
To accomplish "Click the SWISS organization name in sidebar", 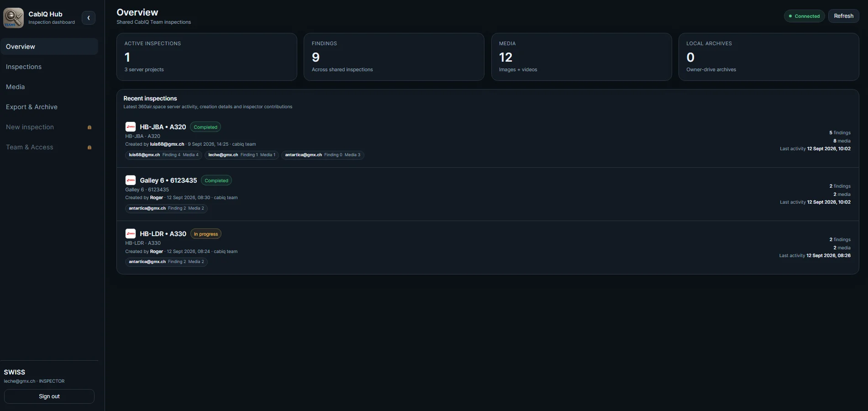I will (x=15, y=372).
